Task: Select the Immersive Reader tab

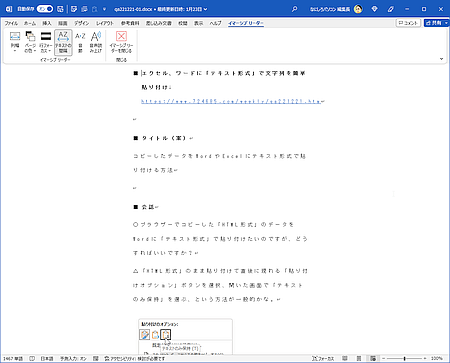Action: coord(246,23)
